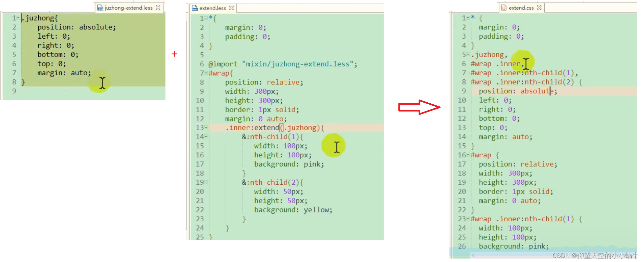Collapse the &:nth-child(2) block at line 19

click(x=206, y=182)
